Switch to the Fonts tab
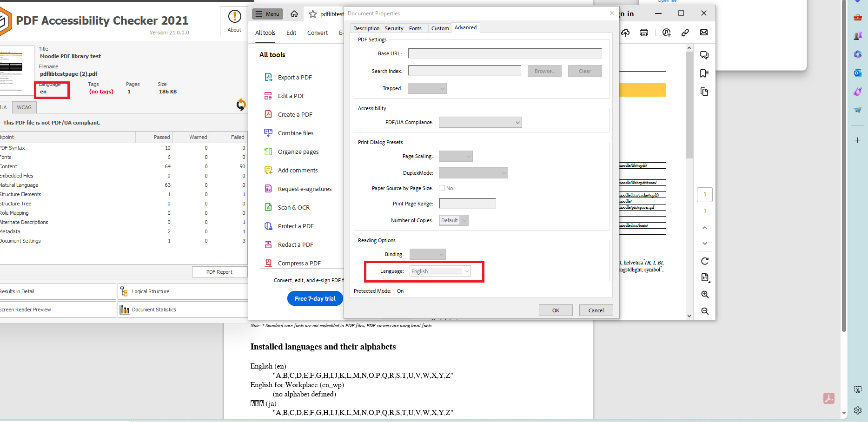Screen dimensions: 868x422 (416, 28)
